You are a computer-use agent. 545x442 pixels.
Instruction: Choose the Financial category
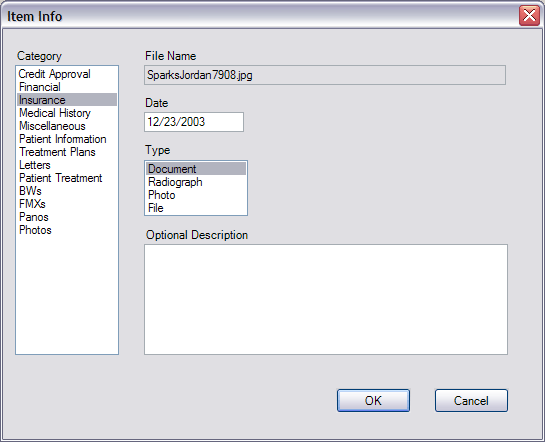(x=67, y=87)
